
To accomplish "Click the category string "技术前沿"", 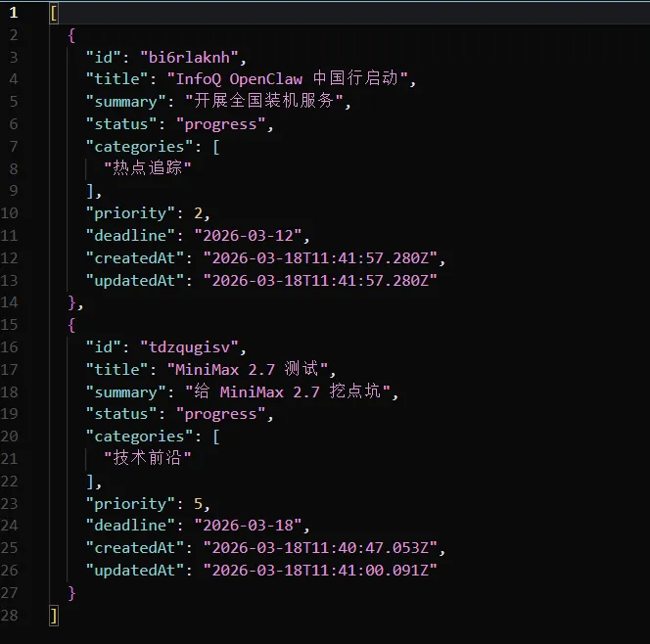I will [x=147, y=458].
